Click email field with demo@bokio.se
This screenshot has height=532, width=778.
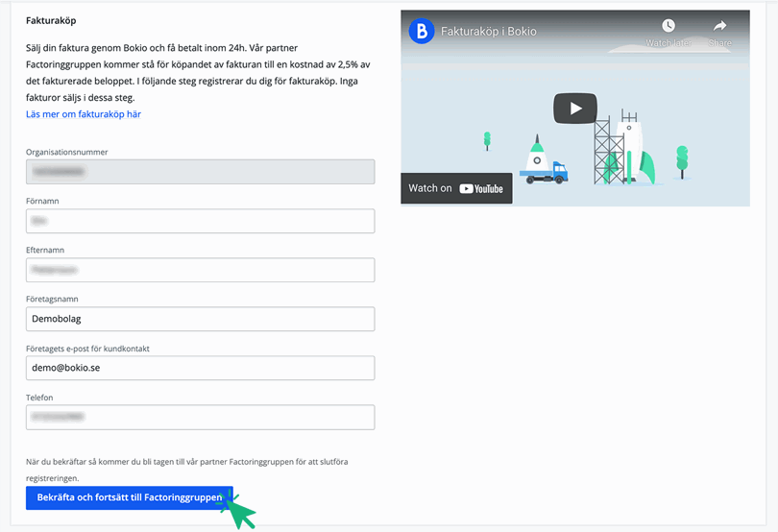tap(200, 368)
